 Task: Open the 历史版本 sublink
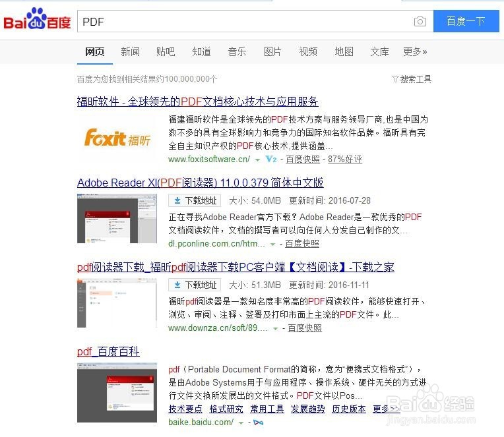point(349,409)
